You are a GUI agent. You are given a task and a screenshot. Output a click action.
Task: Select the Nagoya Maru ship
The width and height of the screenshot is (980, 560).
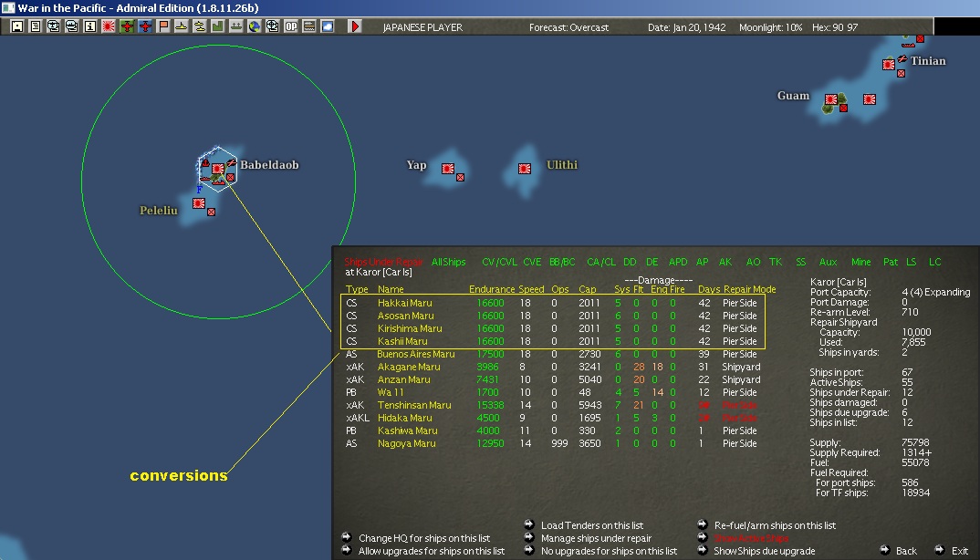[x=406, y=444]
